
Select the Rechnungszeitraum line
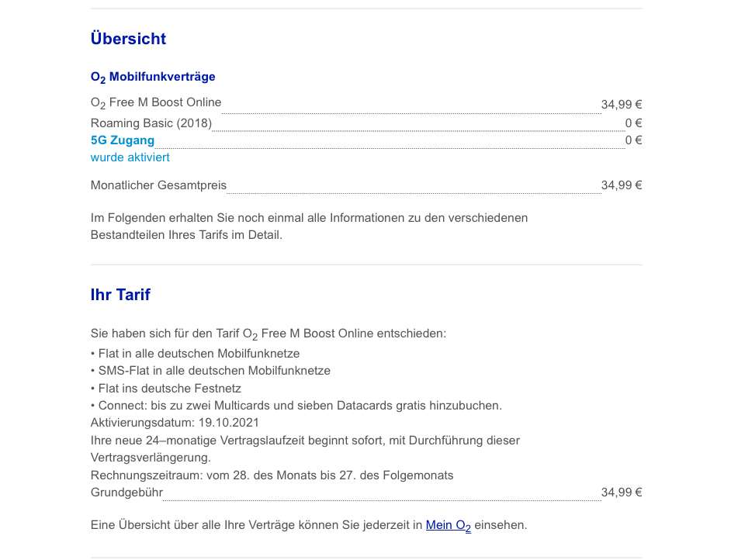272,475
